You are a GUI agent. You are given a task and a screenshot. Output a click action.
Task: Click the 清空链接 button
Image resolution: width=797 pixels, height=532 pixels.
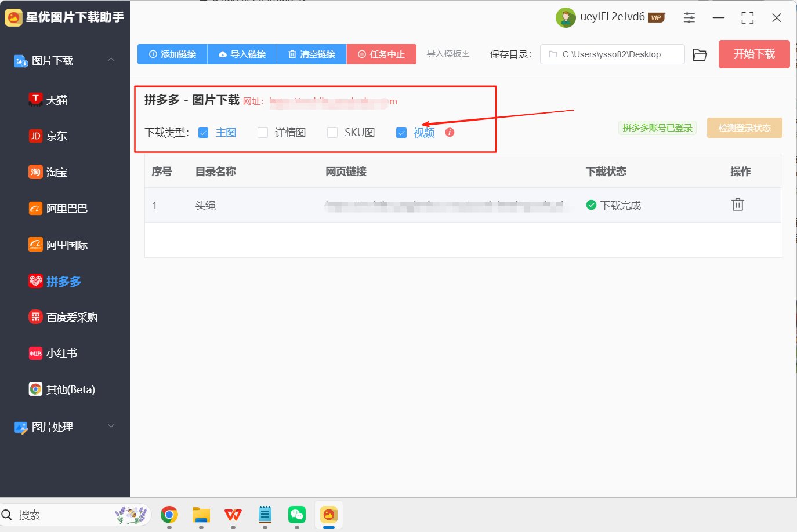(x=311, y=54)
